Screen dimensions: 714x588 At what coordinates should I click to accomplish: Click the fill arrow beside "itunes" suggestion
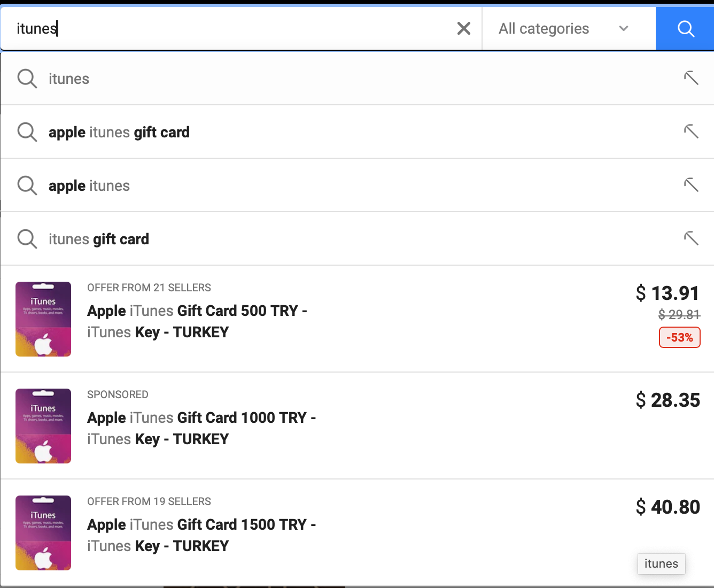pos(691,78)
